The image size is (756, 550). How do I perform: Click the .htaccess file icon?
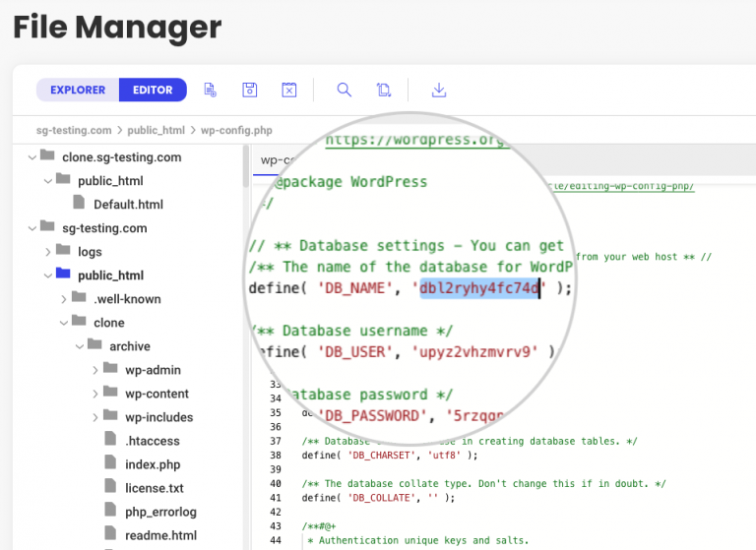[110, 439]
